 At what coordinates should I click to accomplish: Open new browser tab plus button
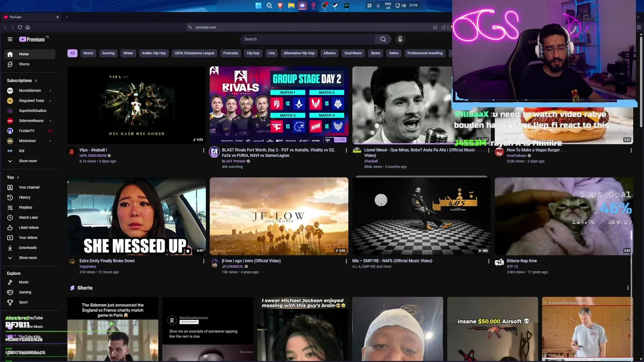(x=67, y=17)
